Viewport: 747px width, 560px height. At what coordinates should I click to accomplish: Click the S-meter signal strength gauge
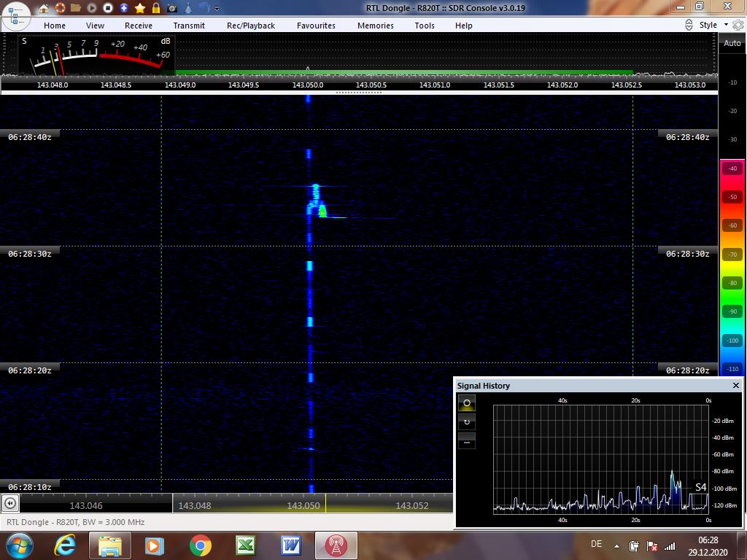(x=96, y=55)
